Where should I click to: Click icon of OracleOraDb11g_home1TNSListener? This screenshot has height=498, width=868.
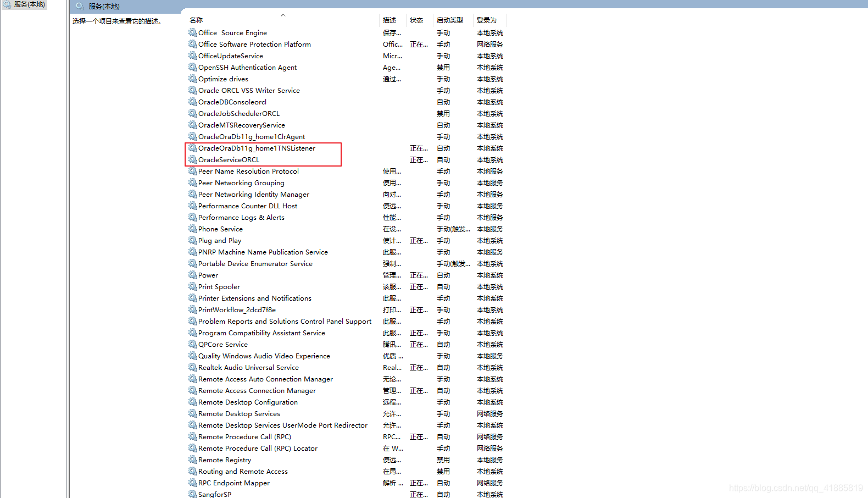[193, 148]
